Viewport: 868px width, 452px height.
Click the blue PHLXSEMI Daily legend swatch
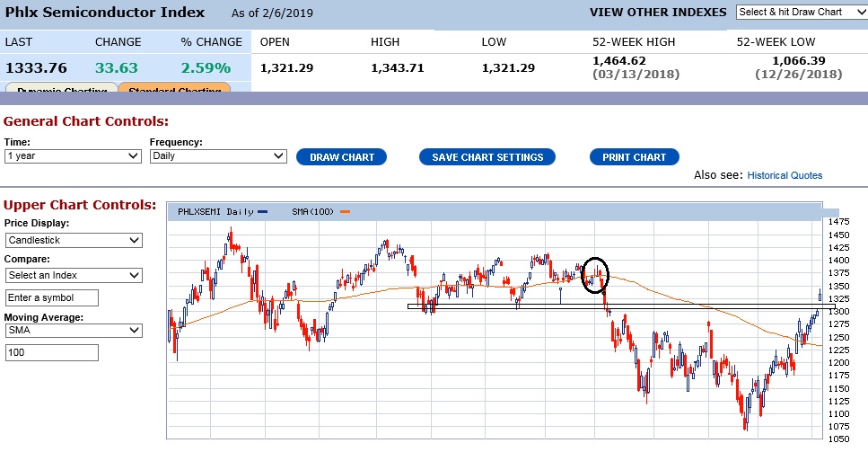point(262,212)
